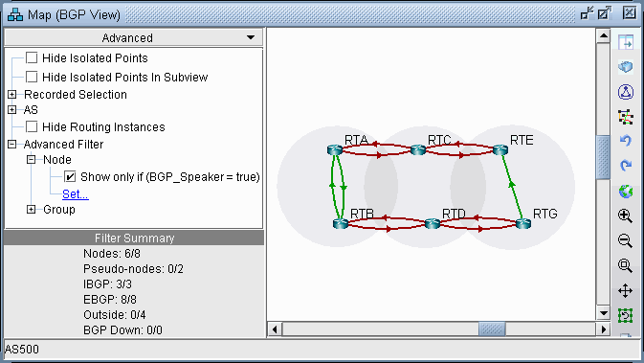644x363 pixels.
Task: Click the network layout grid icon
Action: [x=626, y=117]
